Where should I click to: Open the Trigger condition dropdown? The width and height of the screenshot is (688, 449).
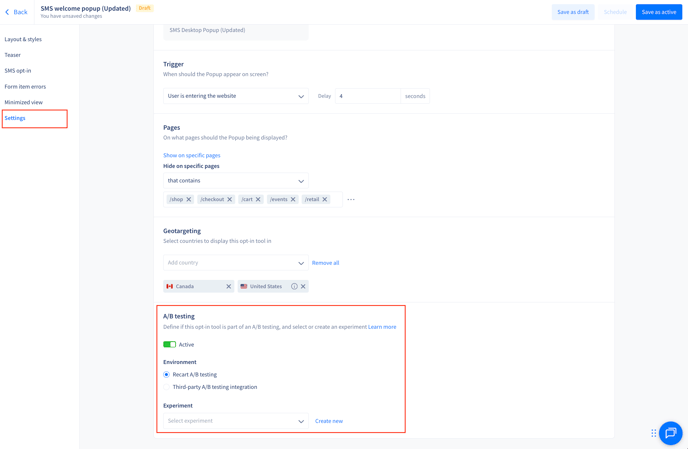236,96
